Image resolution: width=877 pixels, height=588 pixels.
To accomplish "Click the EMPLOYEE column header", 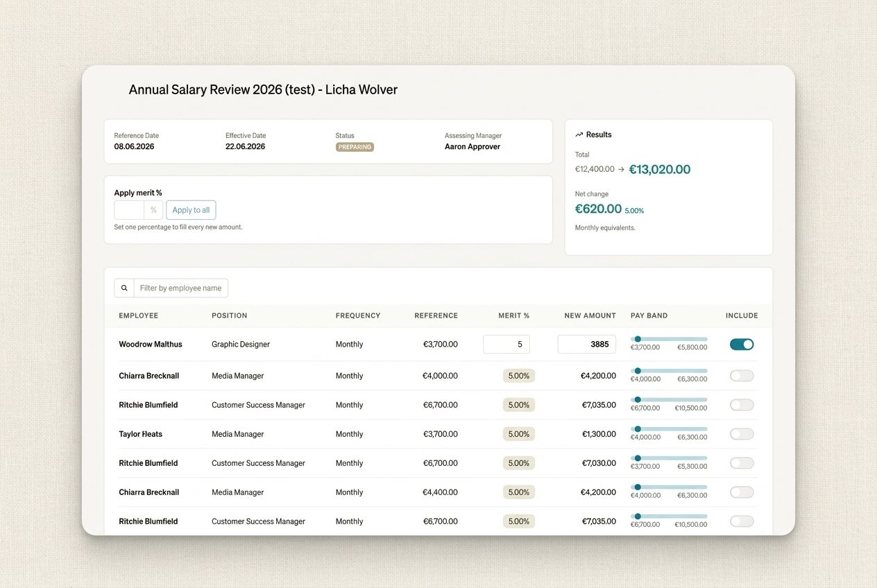I will pos(139,315).
